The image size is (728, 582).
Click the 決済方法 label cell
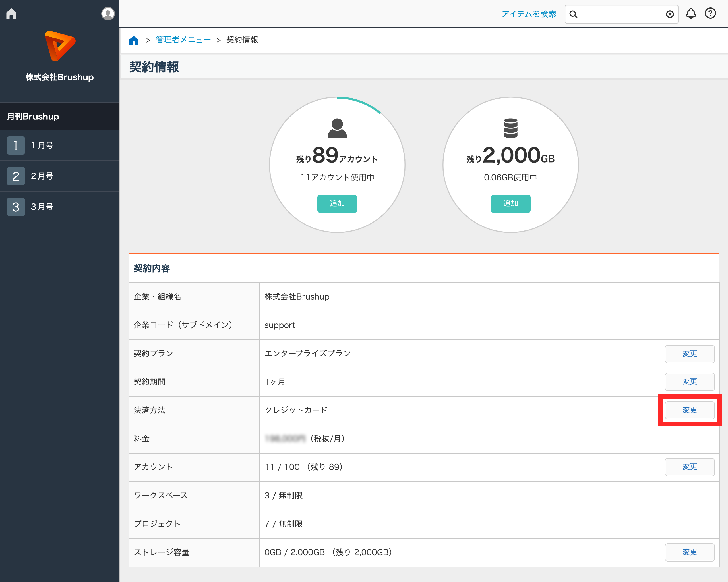(194, 411)
